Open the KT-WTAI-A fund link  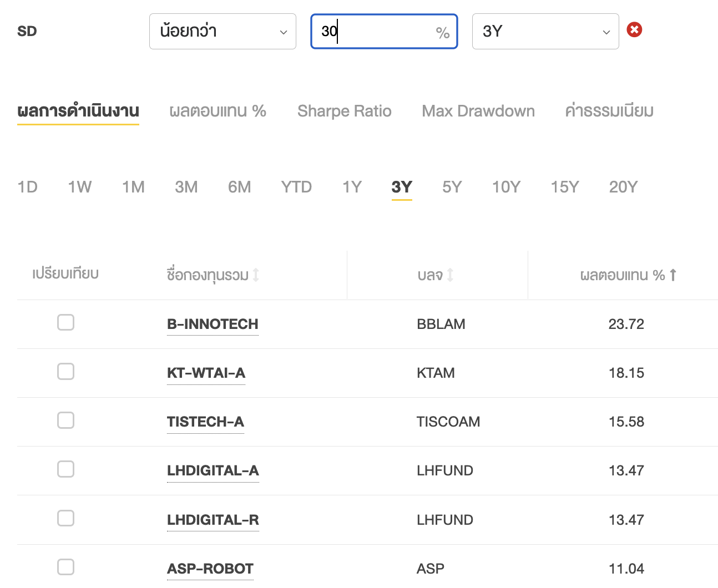206,373
